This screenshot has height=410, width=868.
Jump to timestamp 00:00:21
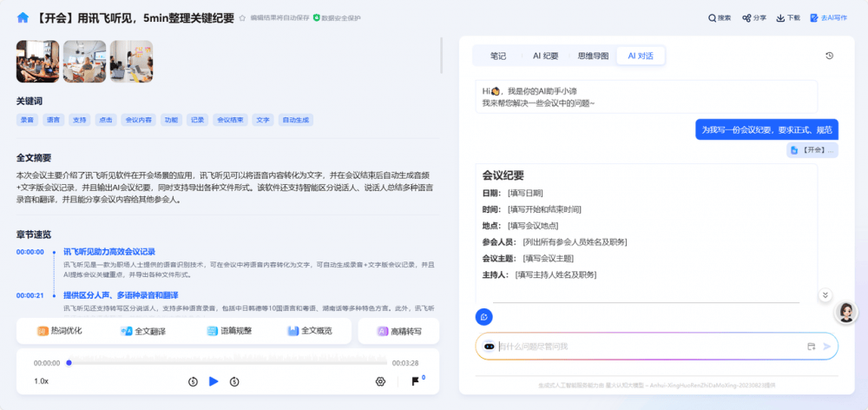(x=30, y=295)
